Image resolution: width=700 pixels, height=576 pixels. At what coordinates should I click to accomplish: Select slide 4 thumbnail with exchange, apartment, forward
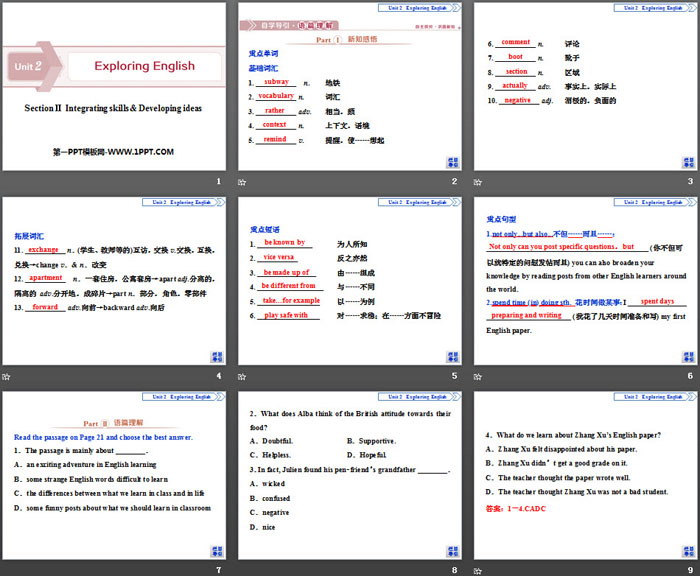pos(114,281)
